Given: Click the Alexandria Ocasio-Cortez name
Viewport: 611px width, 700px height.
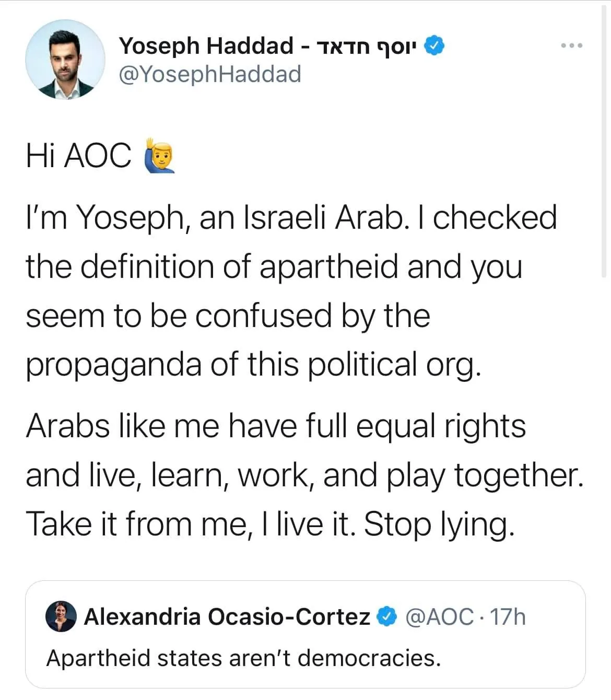Looking at the screenshot, I should pyautogui.click(x=227, y=617).
